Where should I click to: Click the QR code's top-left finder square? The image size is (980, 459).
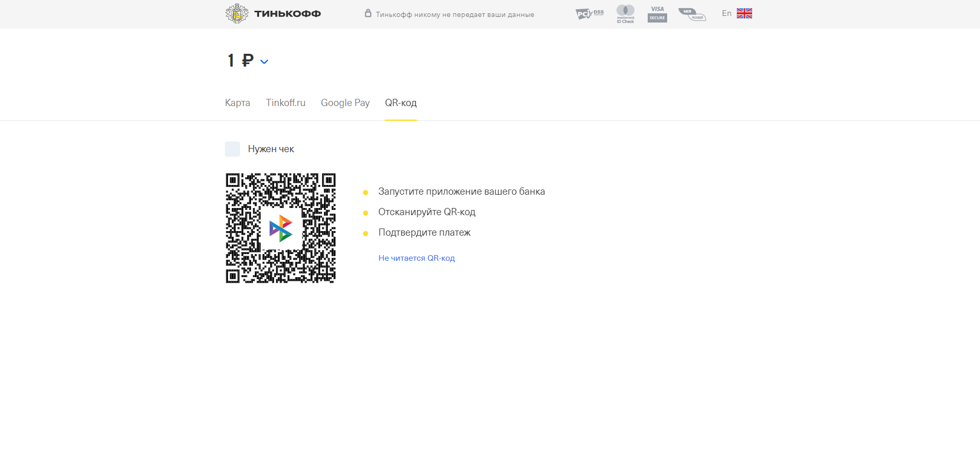click(x=233, y=180)
